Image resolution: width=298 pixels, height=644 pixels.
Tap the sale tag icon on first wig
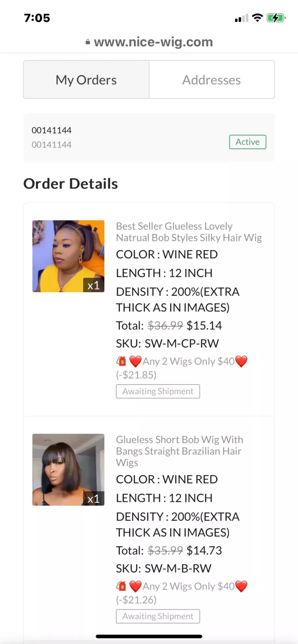121,361
